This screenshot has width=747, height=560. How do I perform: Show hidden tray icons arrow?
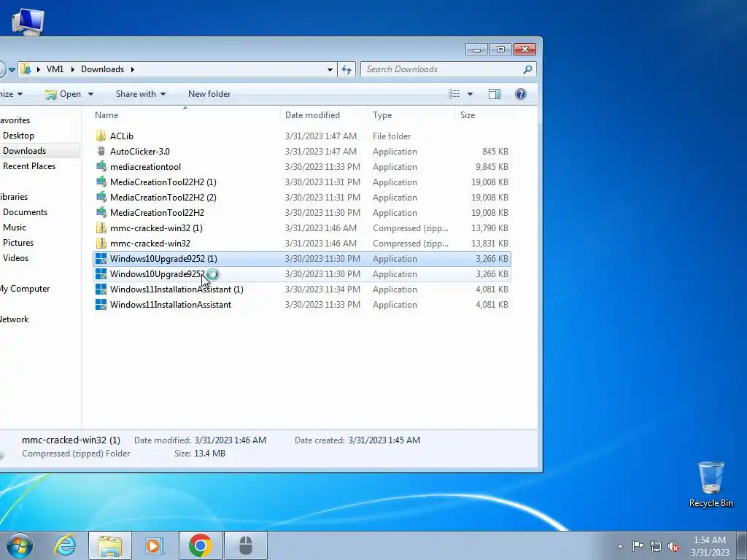[620, 546]
